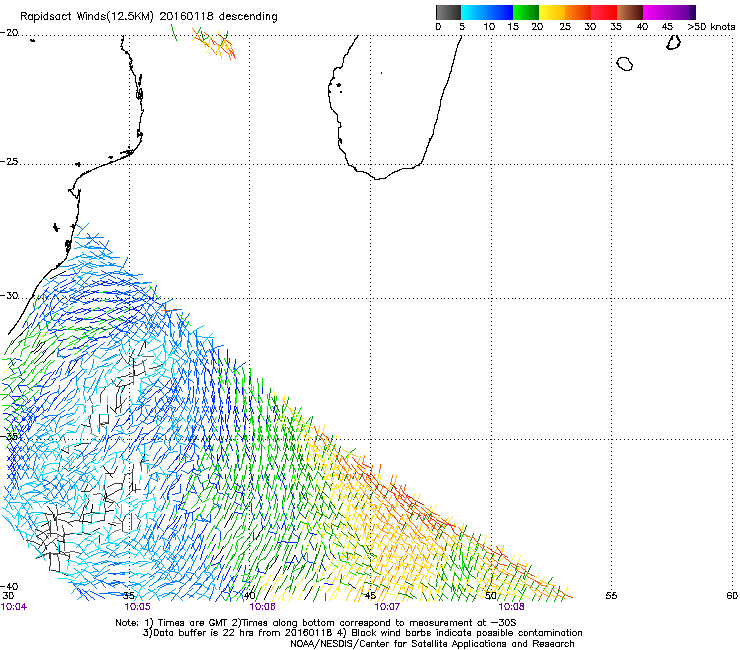Click the cyan-blue 5-15 knots legend gradient
Viewport: 740px width, 650px height.
coord(487,12)
